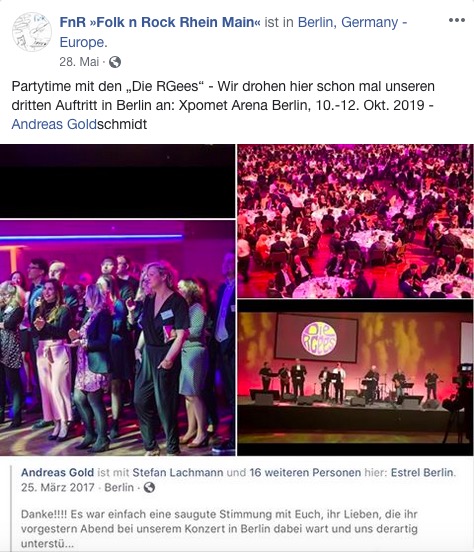Click the Berlin location in shared post date line
474x552 pixels.
coord(119,488)
